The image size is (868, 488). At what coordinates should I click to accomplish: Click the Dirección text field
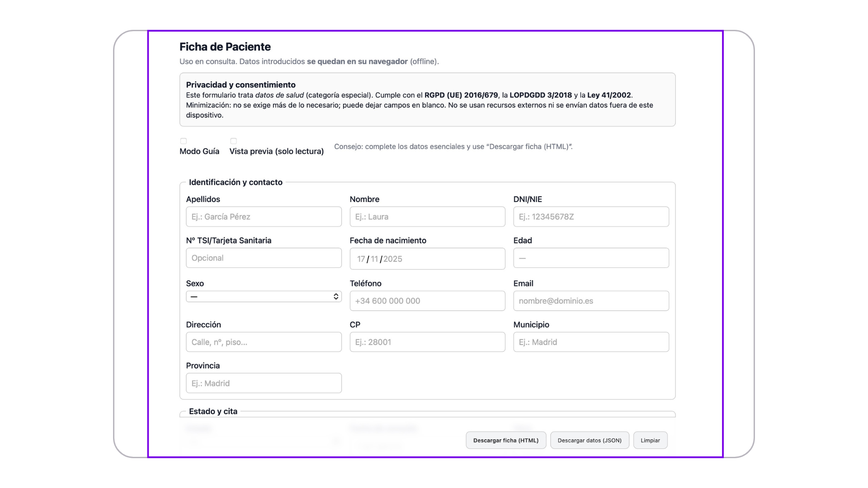[264, 342]
